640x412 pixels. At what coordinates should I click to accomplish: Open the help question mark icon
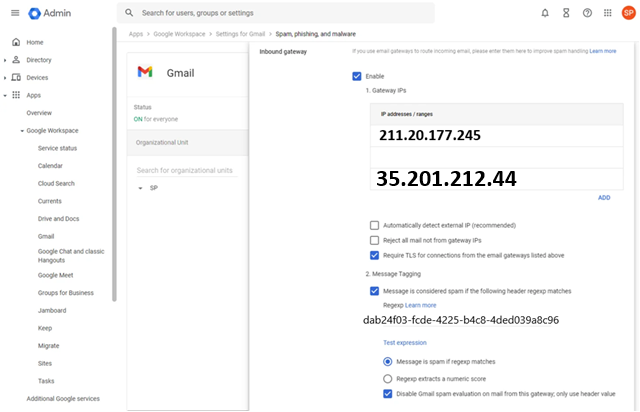click(587, 13)
